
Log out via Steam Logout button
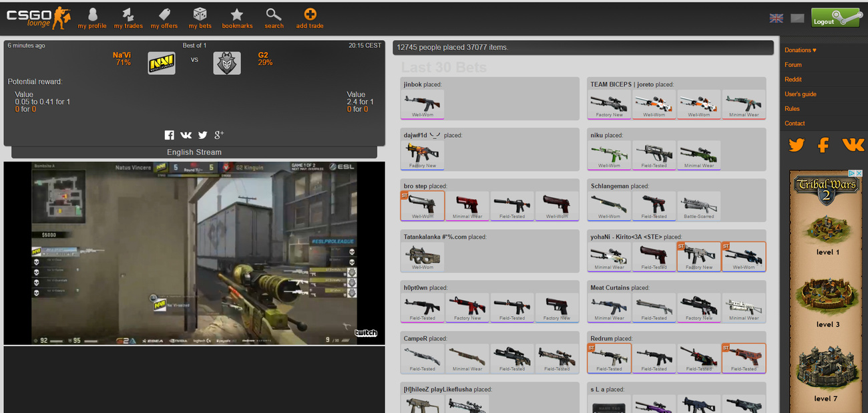point(835,18)
